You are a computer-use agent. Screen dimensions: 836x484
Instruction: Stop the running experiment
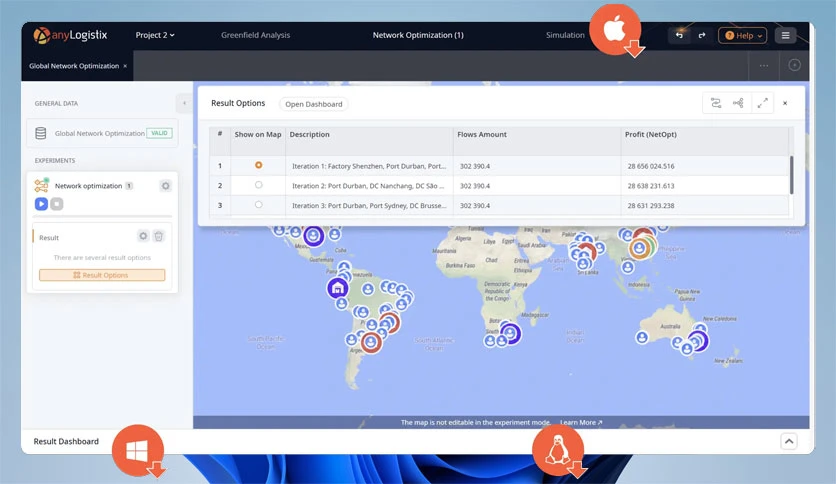[57, 204]
